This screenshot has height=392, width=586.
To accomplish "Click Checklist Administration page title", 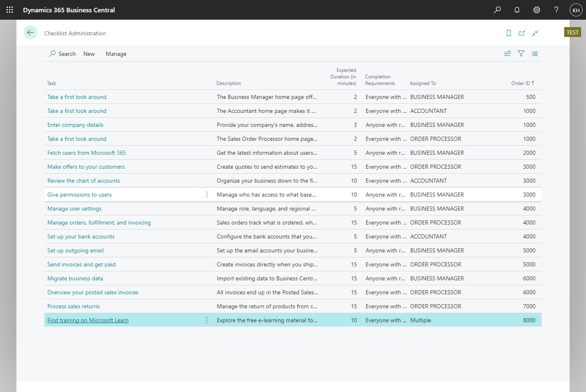I will 75,33.
